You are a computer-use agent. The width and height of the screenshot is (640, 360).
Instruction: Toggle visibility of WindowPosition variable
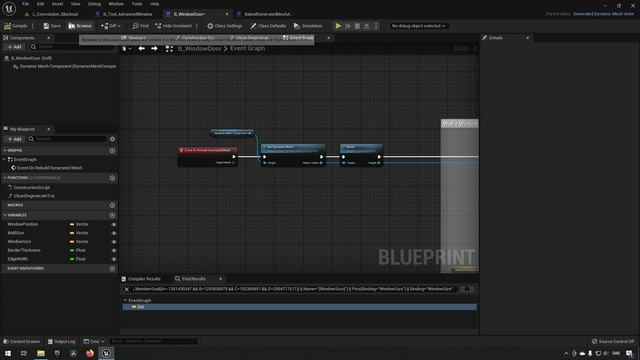click(114, 224)
